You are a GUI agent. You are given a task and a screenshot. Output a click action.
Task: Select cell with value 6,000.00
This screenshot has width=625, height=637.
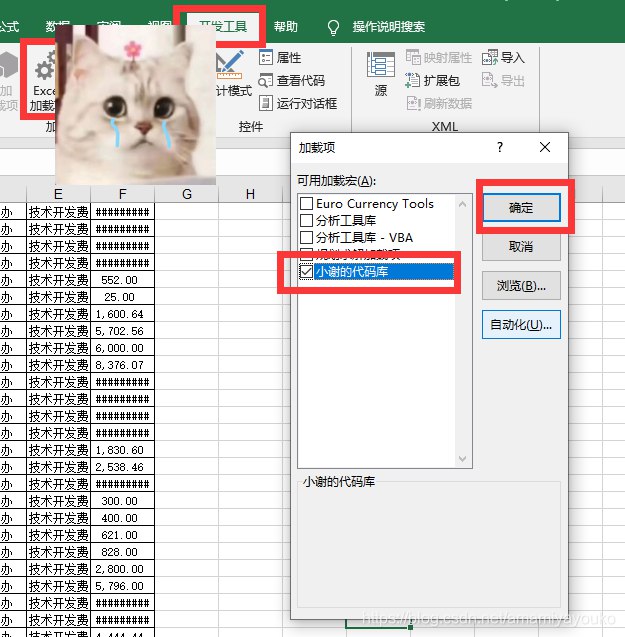click(122, 348)
